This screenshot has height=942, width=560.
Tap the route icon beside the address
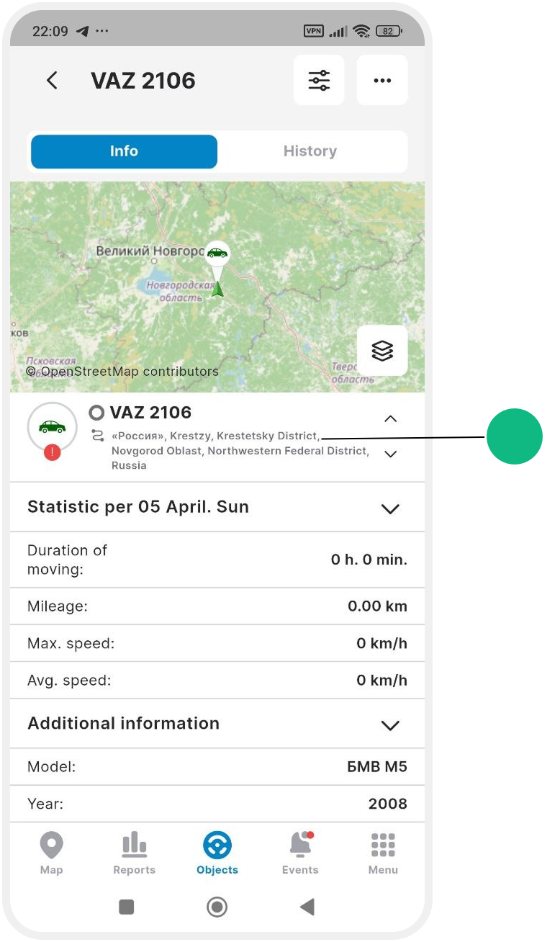[97, 436]
